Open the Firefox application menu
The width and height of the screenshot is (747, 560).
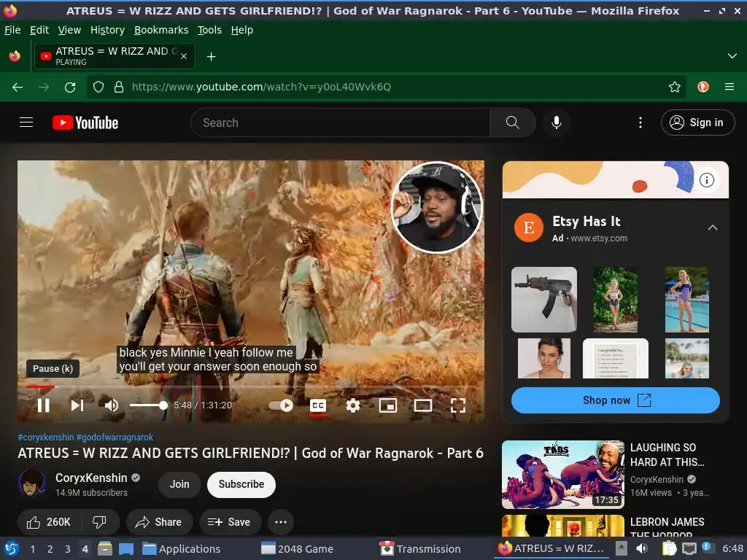[729, 87]
